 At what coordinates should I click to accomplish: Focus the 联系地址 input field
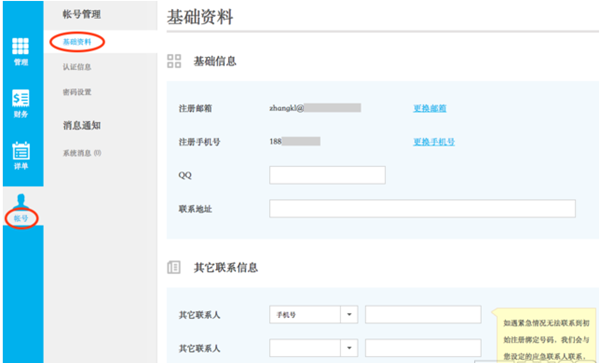(x=422, y=208)
